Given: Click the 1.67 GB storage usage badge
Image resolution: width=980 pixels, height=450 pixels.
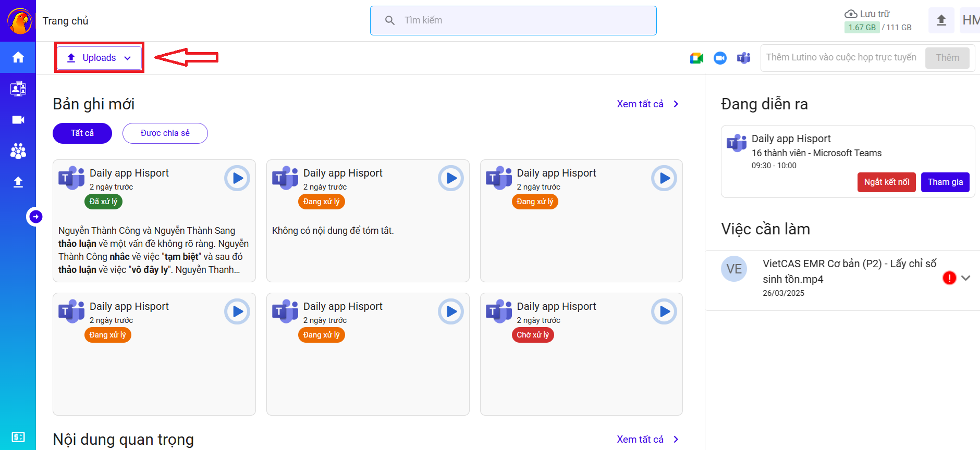Looking at the screenshot, I should [x=862, y=28].
